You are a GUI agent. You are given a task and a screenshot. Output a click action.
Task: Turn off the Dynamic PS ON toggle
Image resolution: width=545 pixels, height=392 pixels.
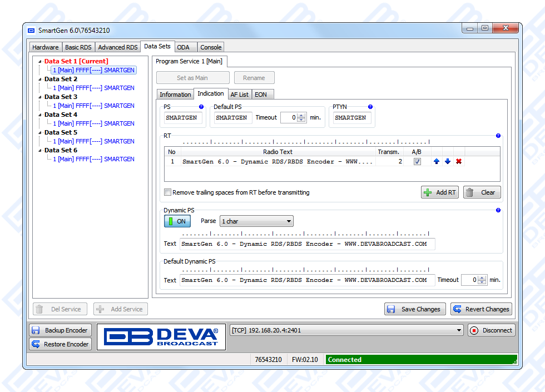click(177, 221)
